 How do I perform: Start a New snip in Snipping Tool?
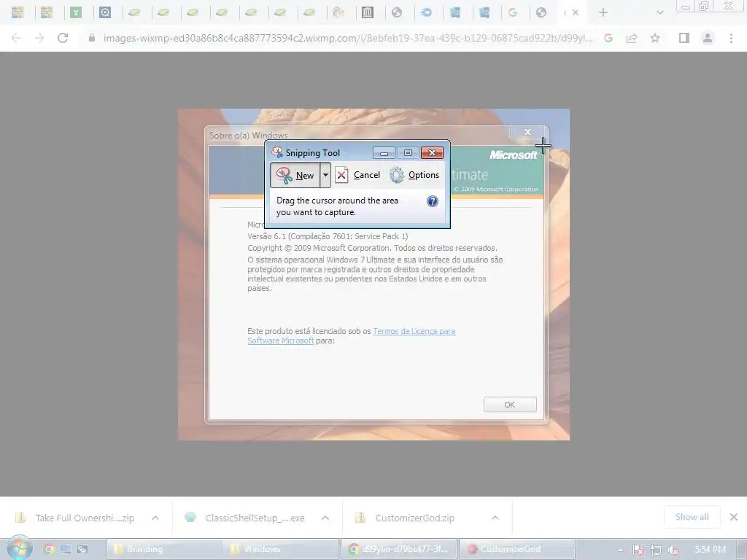click(x=295, y=175)
